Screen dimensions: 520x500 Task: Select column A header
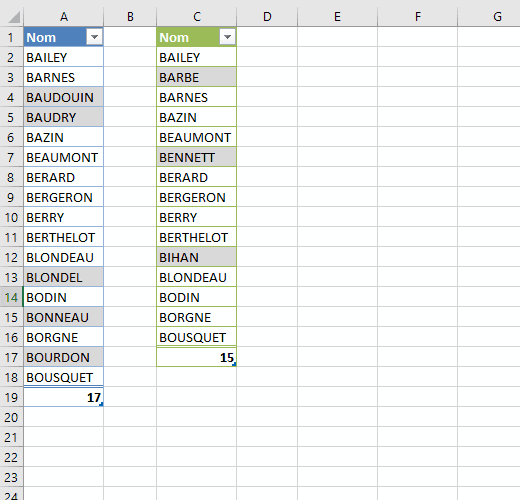coord(64,16)
